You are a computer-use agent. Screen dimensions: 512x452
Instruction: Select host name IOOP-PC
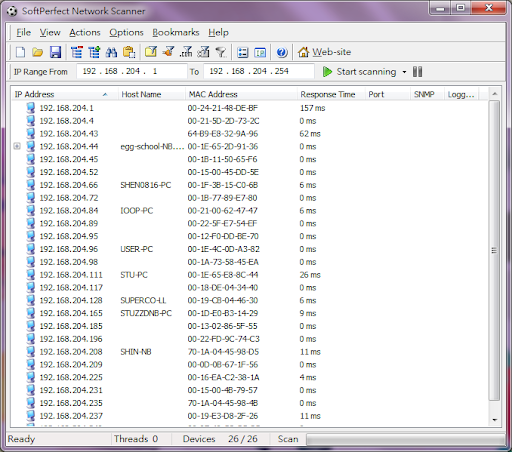point(137,211)
